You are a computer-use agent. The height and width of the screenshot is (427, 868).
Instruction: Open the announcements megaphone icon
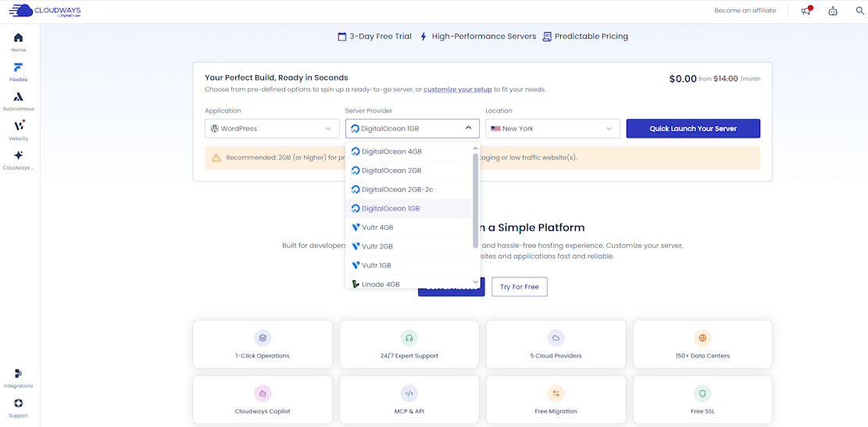(x=806, y=10)
